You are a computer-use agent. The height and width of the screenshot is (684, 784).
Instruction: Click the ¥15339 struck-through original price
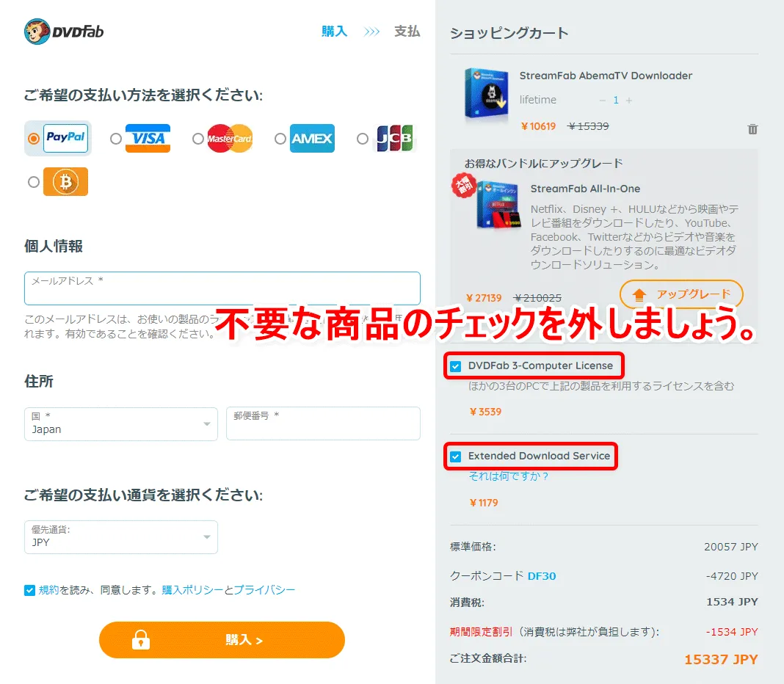point(588,126)
